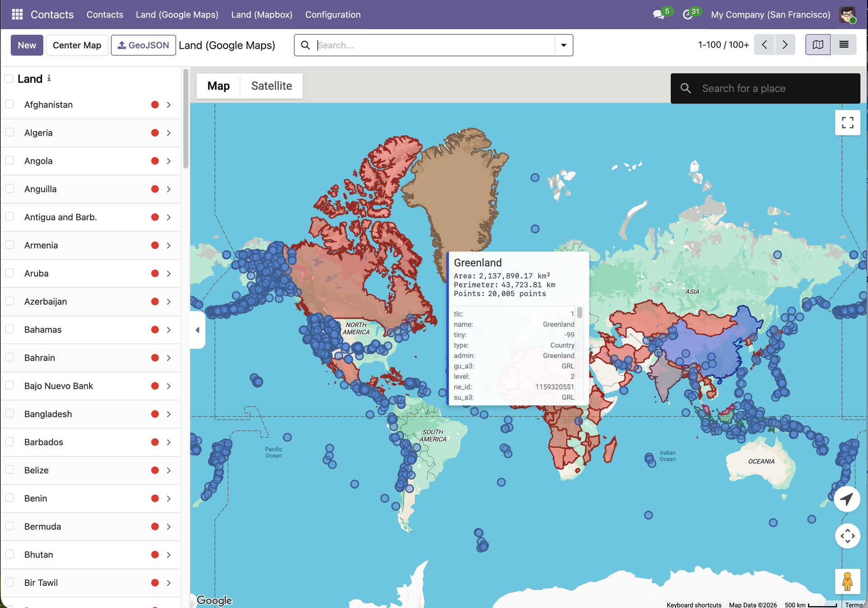
Task: Click the Algeria red color dot
Action: tap(155, 133)
